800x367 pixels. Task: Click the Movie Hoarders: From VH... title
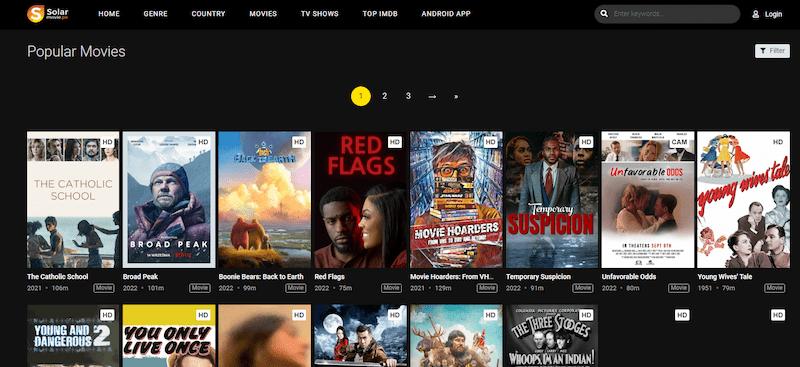[453, 277]
